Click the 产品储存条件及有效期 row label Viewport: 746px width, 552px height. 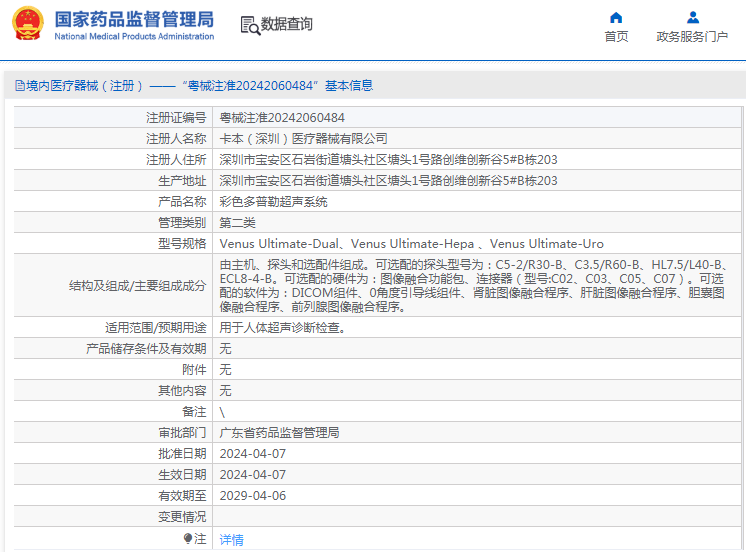point(146,348)
